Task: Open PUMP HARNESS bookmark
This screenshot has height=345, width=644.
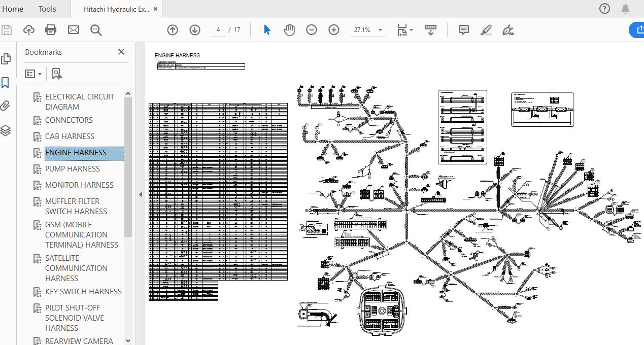Action: pos(73,169)
